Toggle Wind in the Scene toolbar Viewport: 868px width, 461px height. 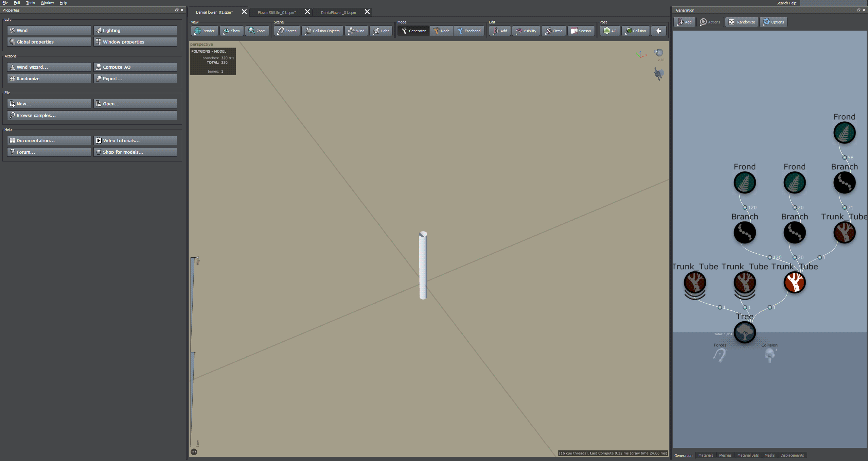coord(356,31)
